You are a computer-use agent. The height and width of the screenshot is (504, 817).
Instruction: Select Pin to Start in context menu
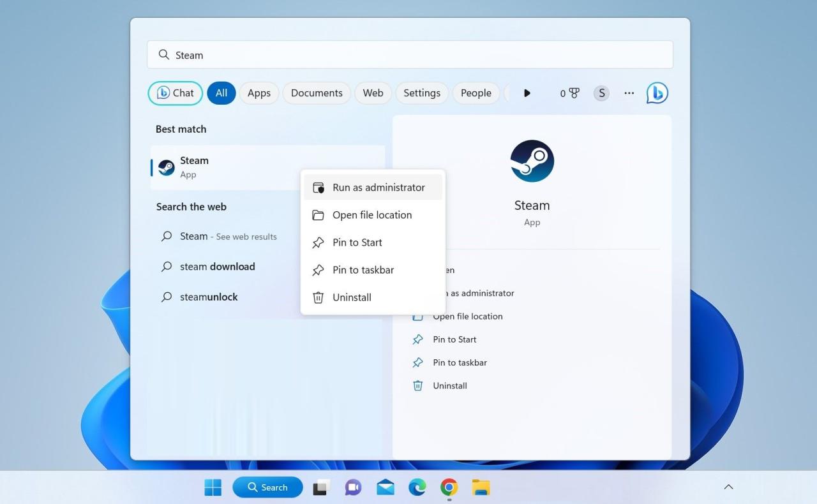tap(373, 242)
